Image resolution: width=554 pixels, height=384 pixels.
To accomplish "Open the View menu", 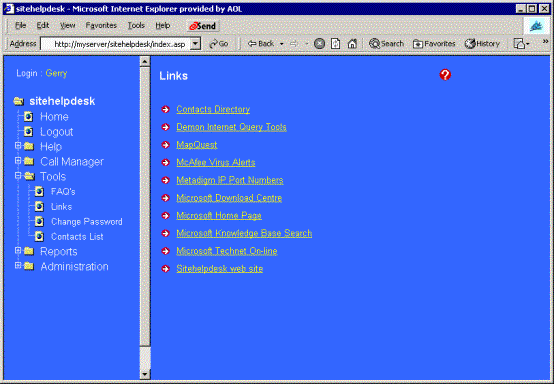I will (67, 25).
